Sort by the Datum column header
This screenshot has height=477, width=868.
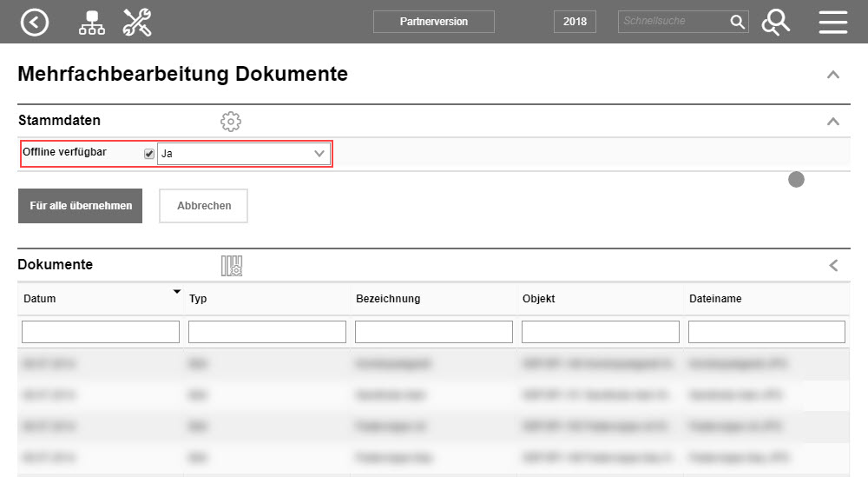(x=40, y=299)
